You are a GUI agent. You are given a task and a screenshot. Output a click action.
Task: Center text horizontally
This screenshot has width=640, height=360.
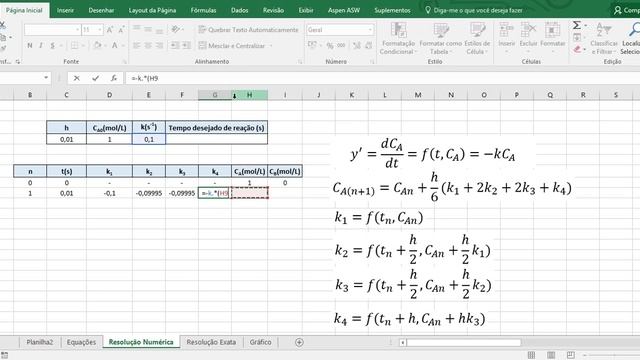coord(148,45)
